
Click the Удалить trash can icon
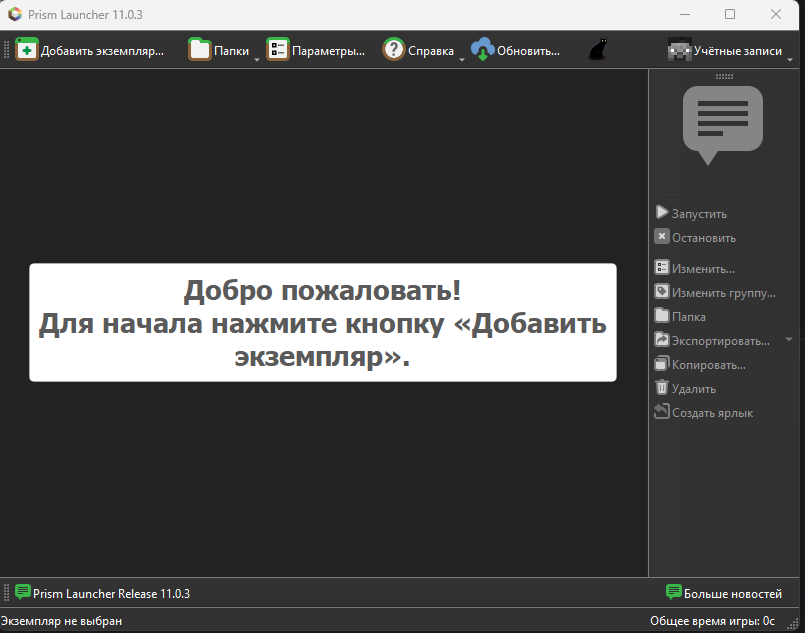[662, 388]
